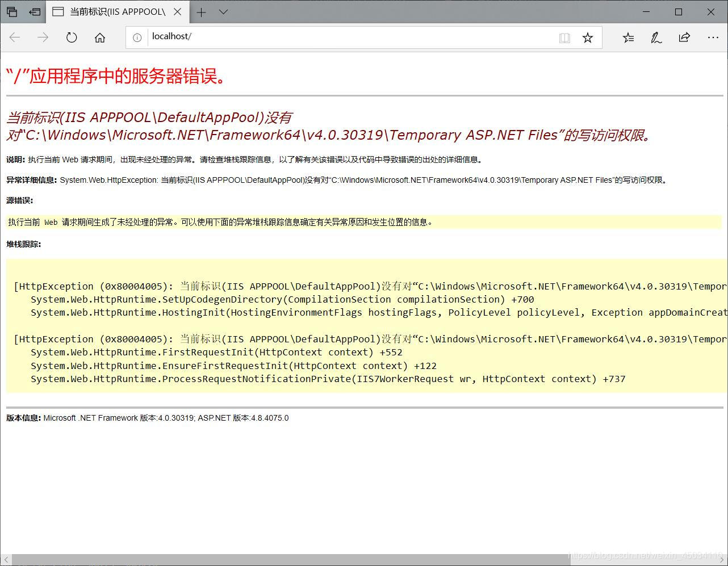Select the 当前标识(IIS APPPOOL\ tab

click(117, 11)
